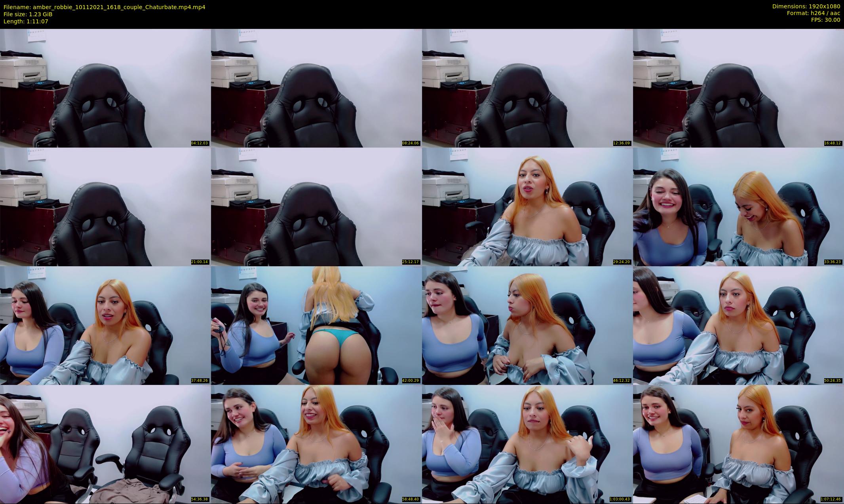
Task: Open the frame at 12:36.09
Action: point(527,88)
